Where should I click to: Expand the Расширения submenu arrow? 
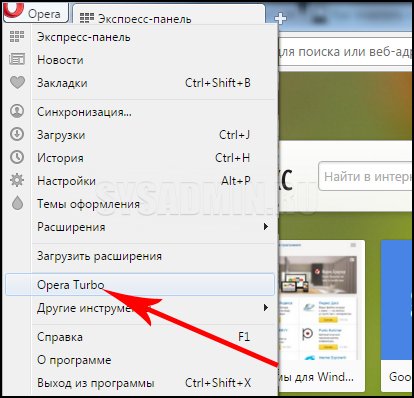coord(266,227)
